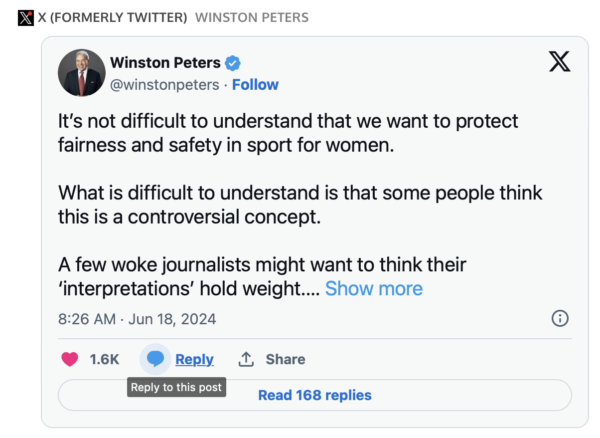
Task: Click the 1.6K likes count
Action: coord(104,359)
